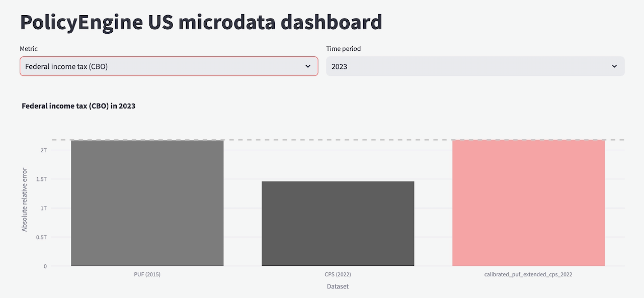Click the Absolute relative error y-axis title
This screenshot has width=644, height=298.
25,200
